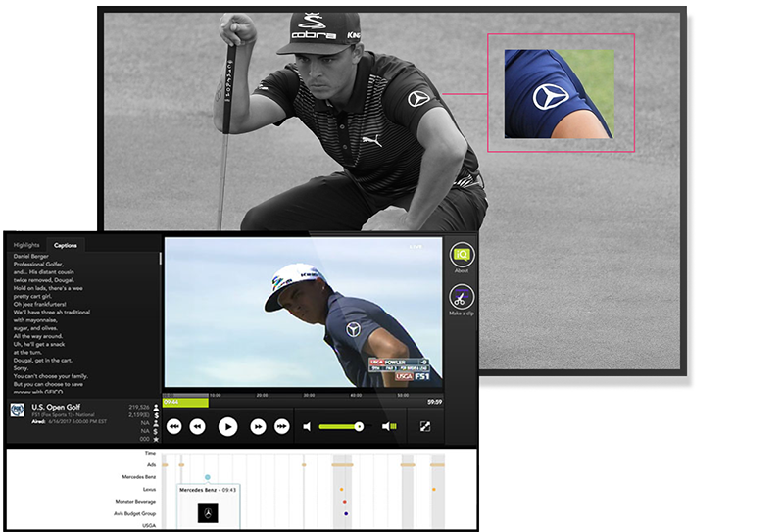The width and height of the screenshot is (784, 532).
Task: Click the caption line "Daniel Berger"
Action: [31, 256]
